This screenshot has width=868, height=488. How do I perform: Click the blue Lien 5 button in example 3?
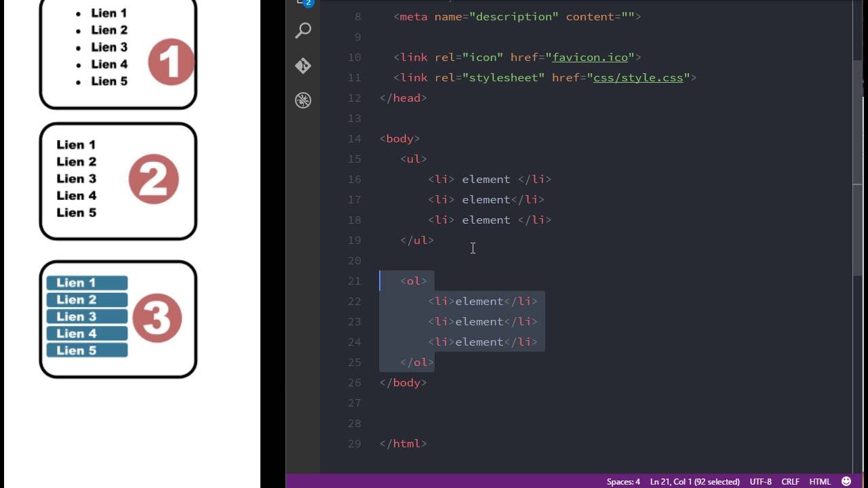coord(87,350)
